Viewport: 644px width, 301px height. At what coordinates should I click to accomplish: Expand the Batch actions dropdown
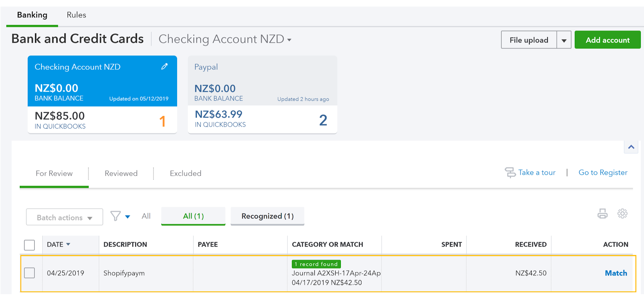[64, 218]
